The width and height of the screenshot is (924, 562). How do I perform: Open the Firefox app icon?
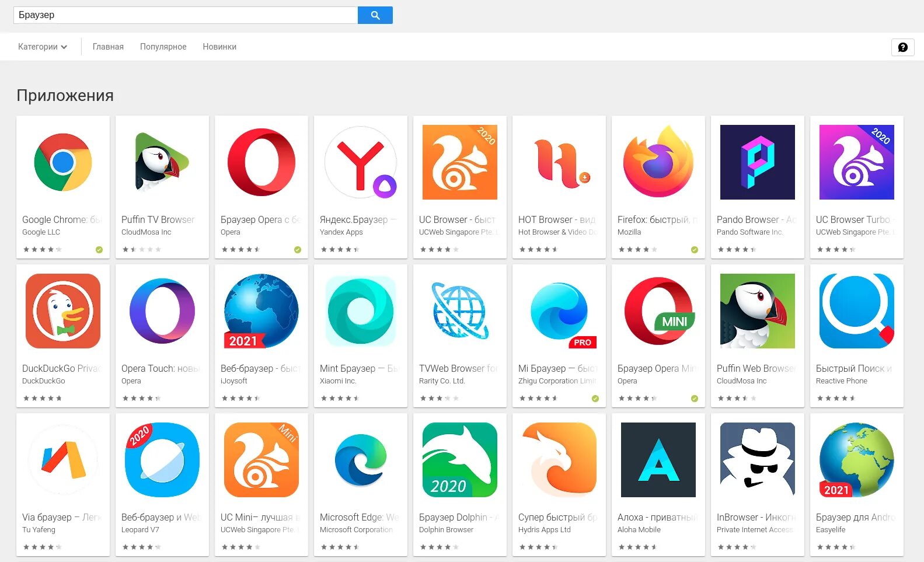658,162
